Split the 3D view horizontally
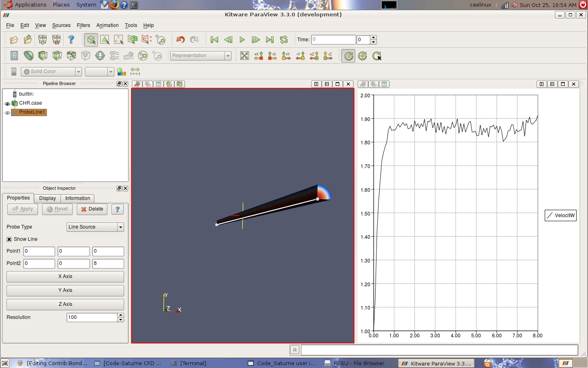The height and width of the screenshot is (368, 588). (x=316, y=84)
